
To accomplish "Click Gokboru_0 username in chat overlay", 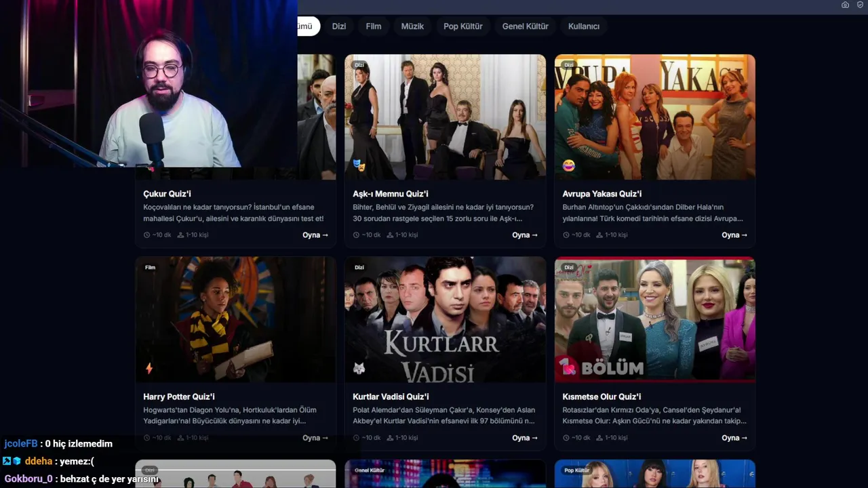I will click(28, 479).
